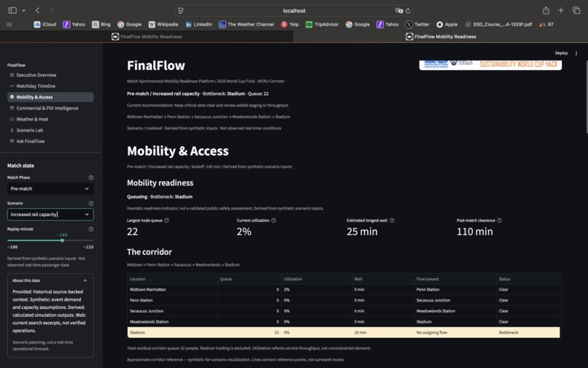Show help for Estimated longest wait metric
Viewport: 588px width, 368px height.
point(392,221)
